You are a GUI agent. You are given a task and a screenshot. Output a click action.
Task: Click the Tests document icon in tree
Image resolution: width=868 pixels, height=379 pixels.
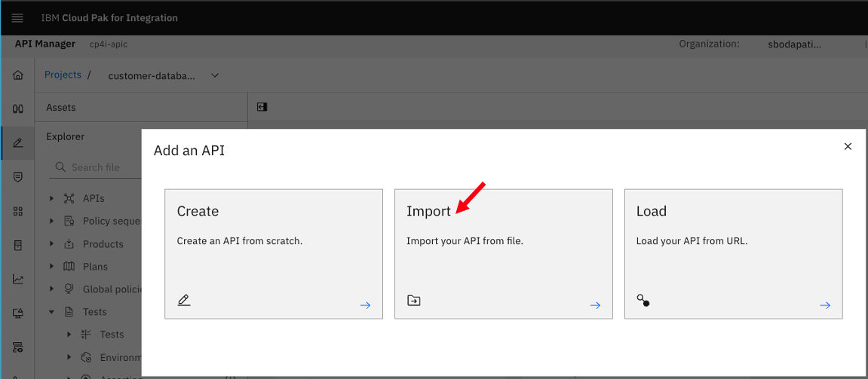[x=69, y=311]
